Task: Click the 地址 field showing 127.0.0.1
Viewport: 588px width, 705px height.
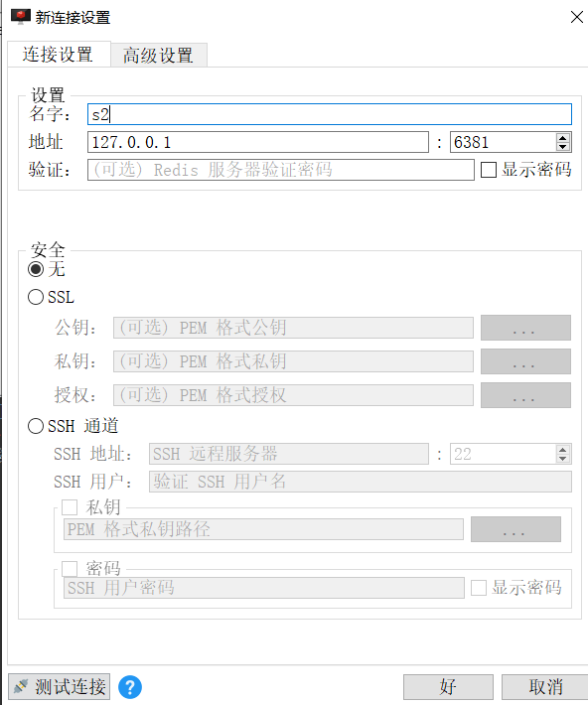Action: pos(258,143)
